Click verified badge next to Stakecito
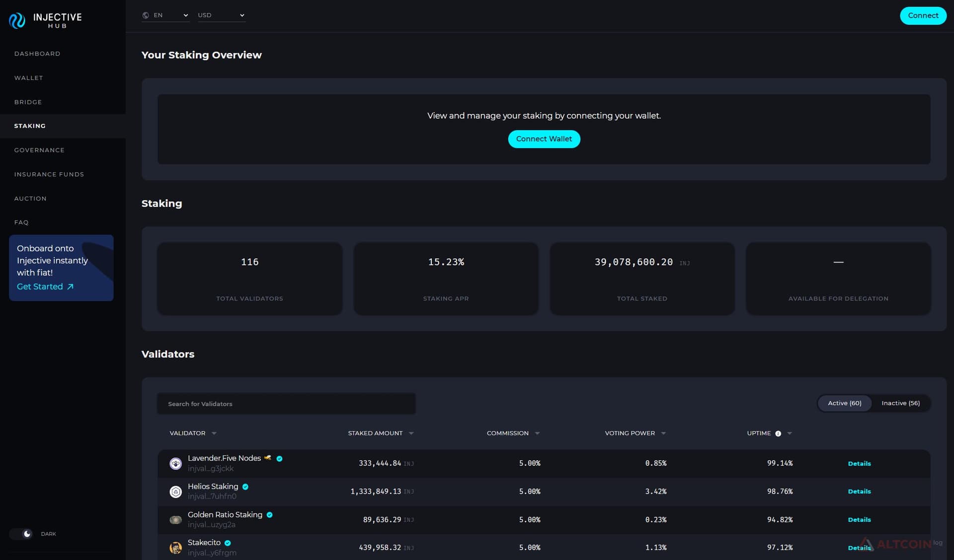The width and height of the screenshot is (954, 560). click(x=228, y=543)
